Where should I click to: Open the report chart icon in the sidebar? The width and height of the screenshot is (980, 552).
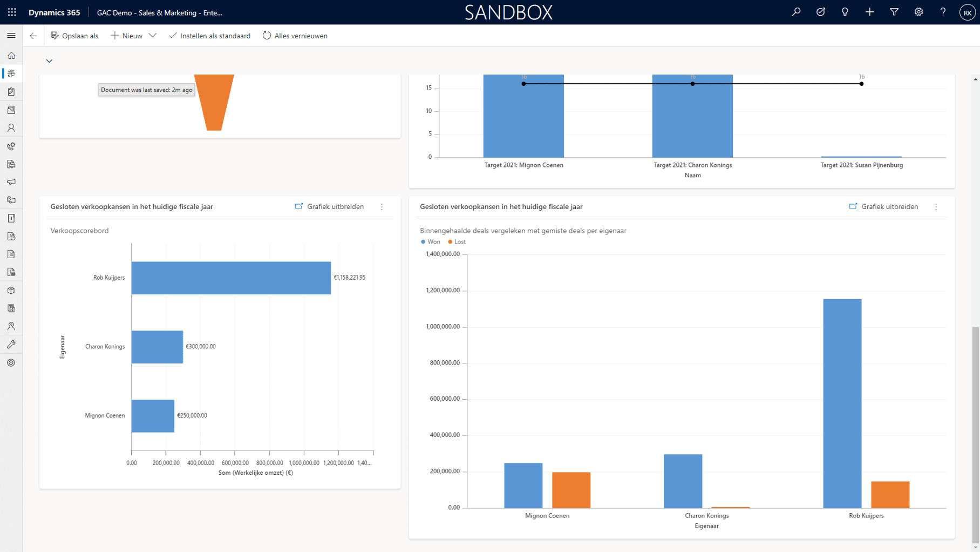click(x=11, y=308)
